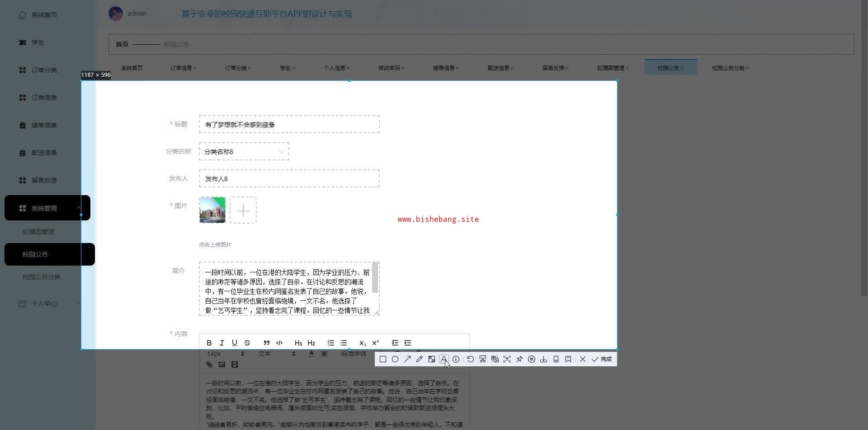Undo the last annotation
Image resolution: width=868 pixels, height=430 pixels.
(471, 359)
